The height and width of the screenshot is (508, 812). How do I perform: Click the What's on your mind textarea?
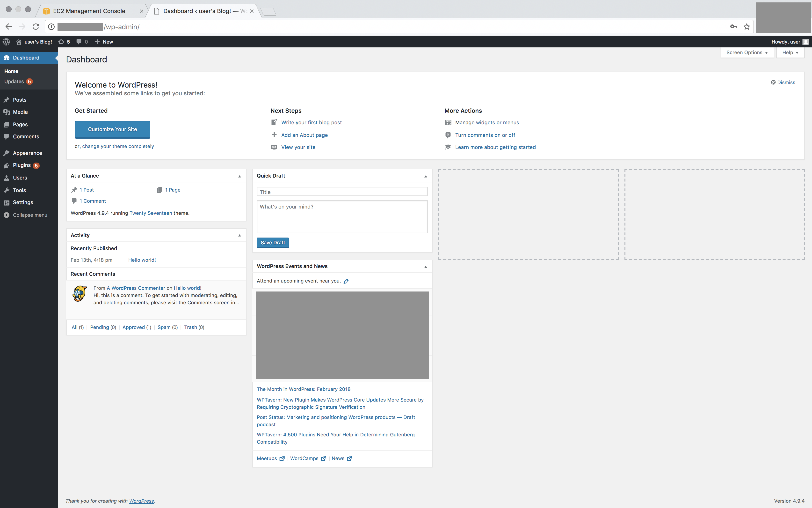[342, 217]
